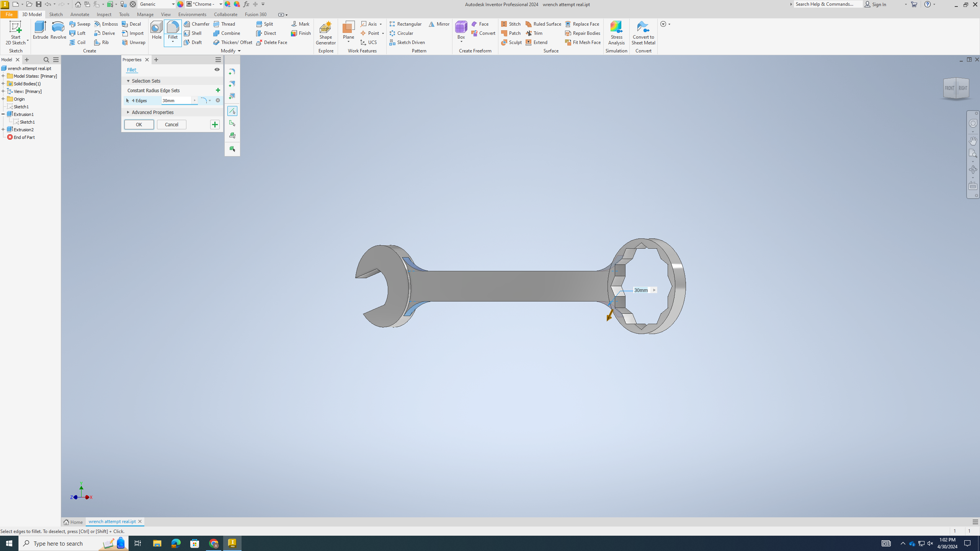This screenshot has width=980, height=551.
Task: Expand the Advanced Properties section
Action: click(x=128, y=112)
